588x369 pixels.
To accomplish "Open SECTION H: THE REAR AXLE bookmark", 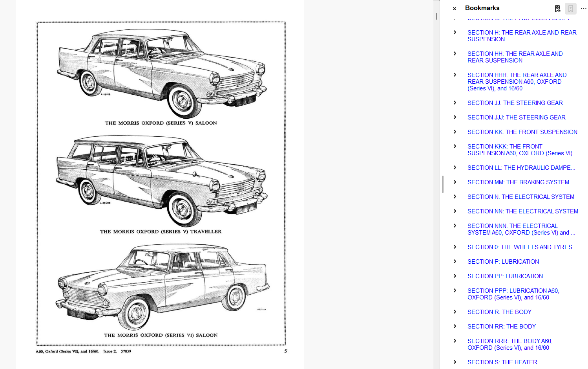I will click(522, 36).
